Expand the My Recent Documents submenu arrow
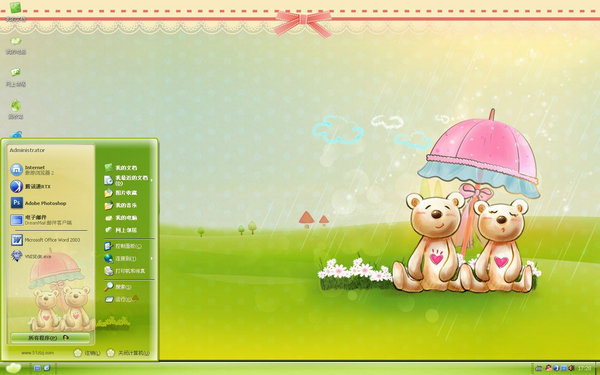 pos(152,179)
